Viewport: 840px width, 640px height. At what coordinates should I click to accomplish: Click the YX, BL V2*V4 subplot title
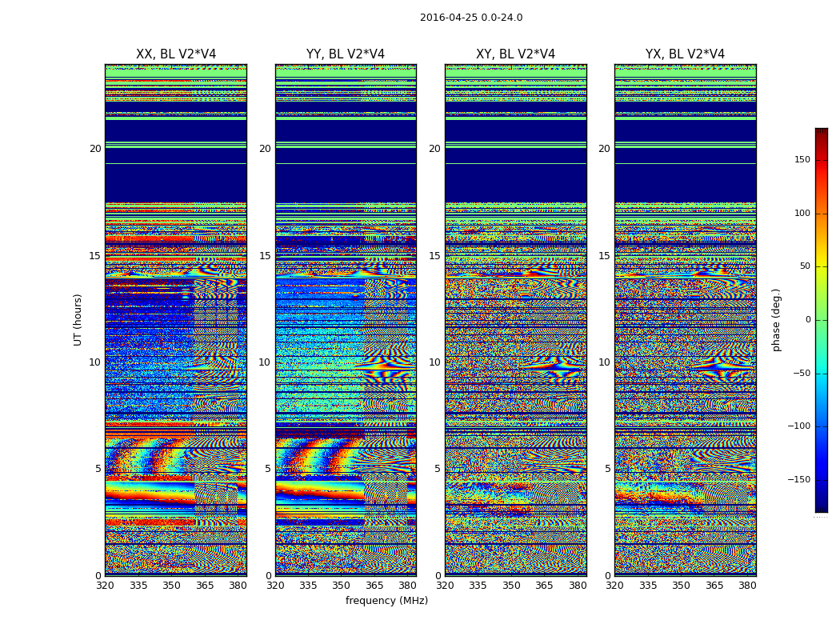coord(685,54)
